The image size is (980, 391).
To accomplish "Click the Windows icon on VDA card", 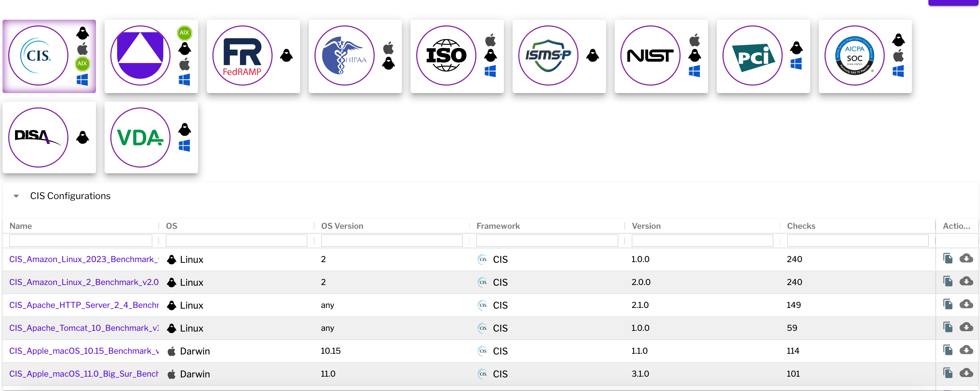I will point(184,145).
